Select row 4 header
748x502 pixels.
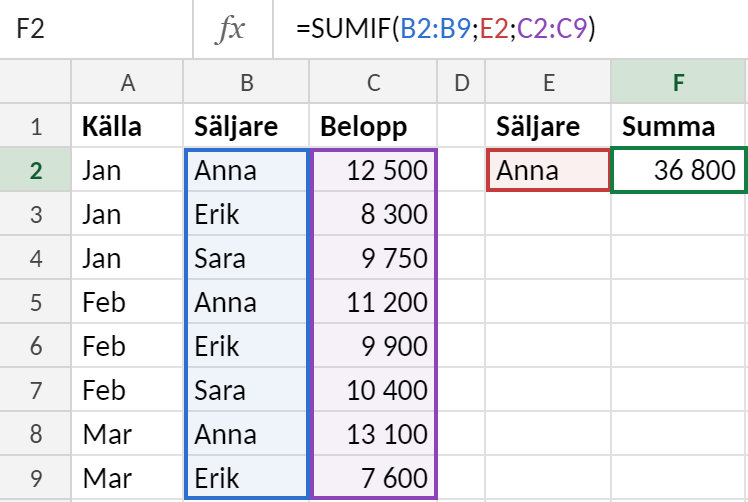(35, 258)
